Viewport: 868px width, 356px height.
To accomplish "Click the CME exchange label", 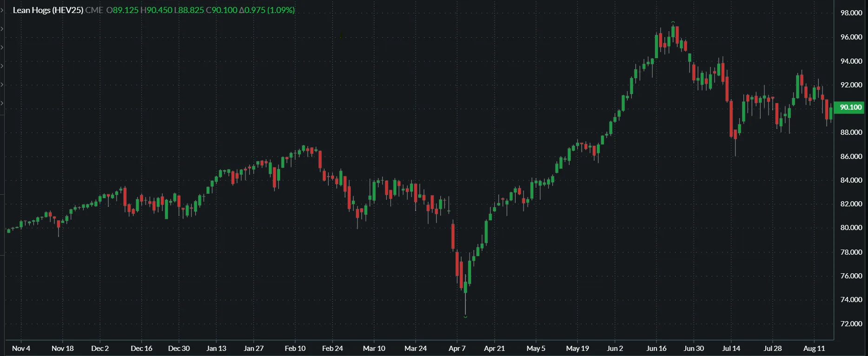I will coord(94,10).
